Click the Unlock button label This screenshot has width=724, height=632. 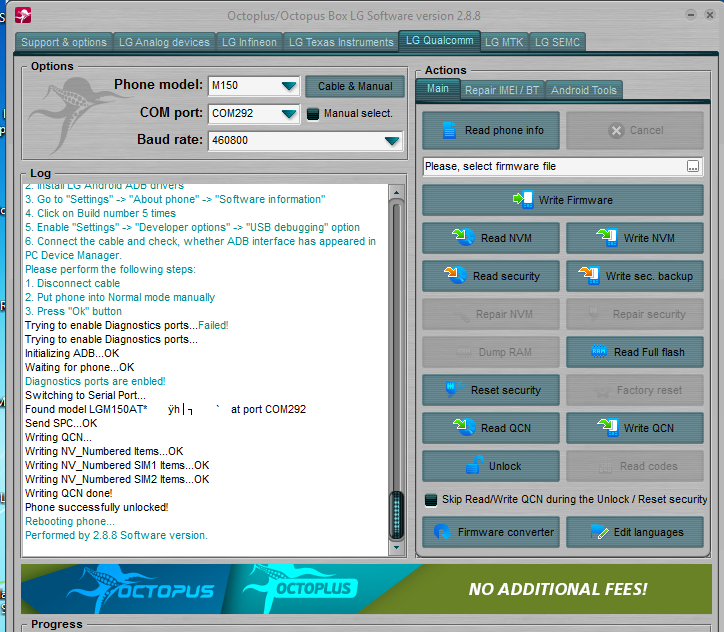pos(505,466)
